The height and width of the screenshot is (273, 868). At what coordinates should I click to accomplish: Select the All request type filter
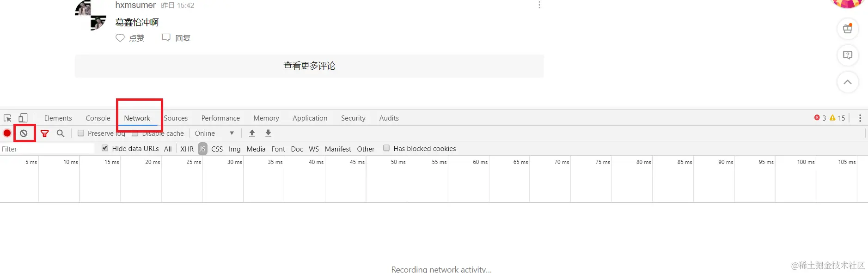168,149
